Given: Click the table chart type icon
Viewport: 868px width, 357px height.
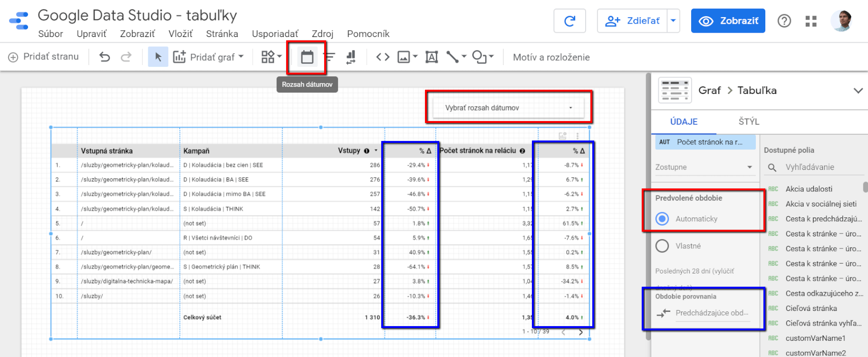Looking at the screenshot, I should [x=675, y=90].
